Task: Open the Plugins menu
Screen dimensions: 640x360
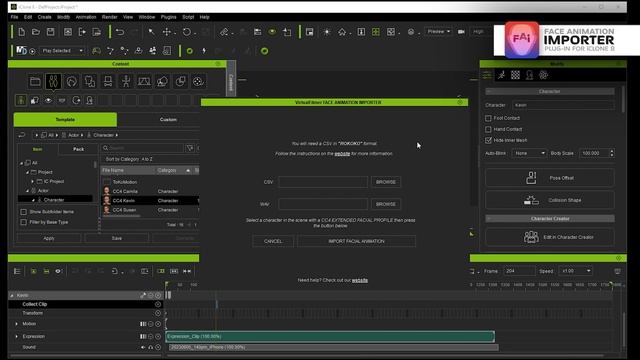Action: point(168,17)
